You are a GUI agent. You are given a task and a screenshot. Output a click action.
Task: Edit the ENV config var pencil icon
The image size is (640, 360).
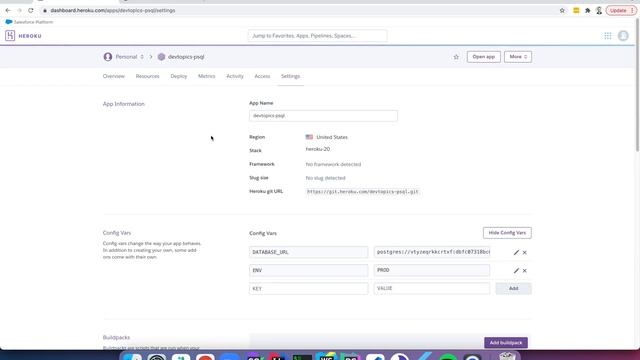[x=516, y=270]
